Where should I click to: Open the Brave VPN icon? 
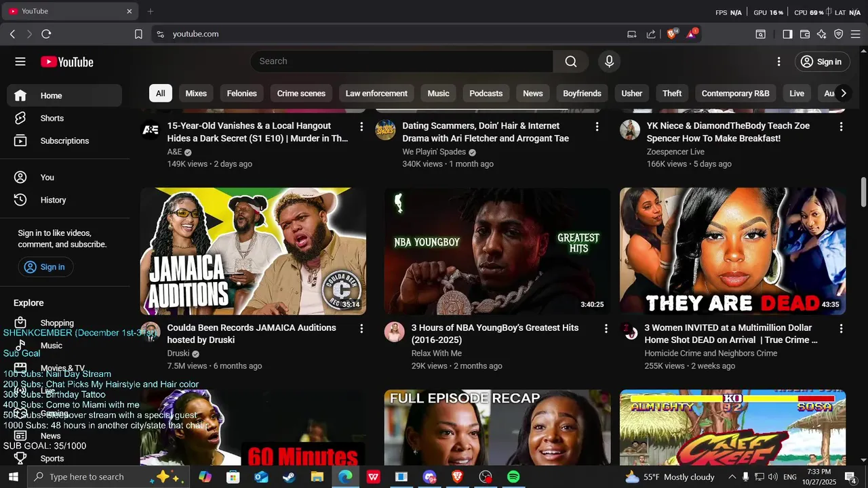tap(839, 34)
